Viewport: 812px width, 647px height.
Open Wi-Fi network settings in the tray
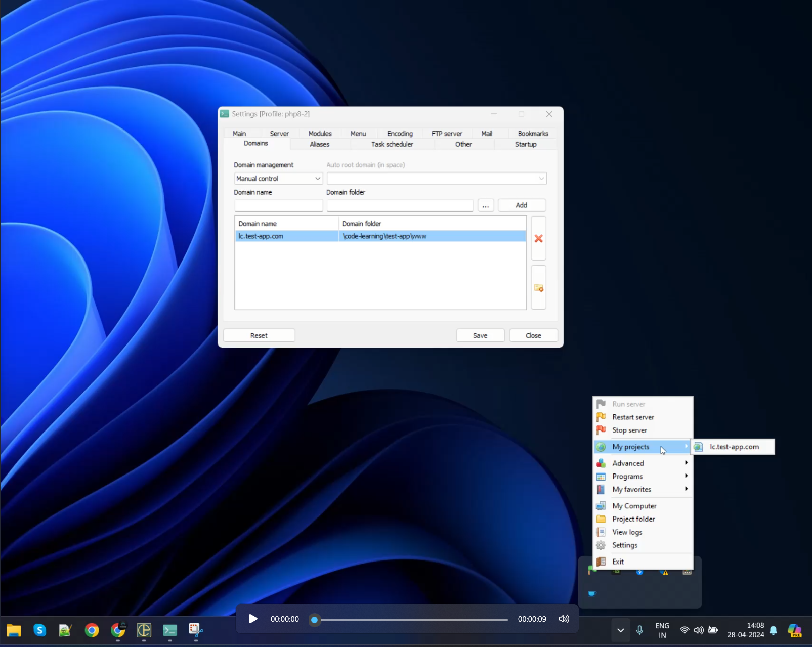[x=685, y=630]
